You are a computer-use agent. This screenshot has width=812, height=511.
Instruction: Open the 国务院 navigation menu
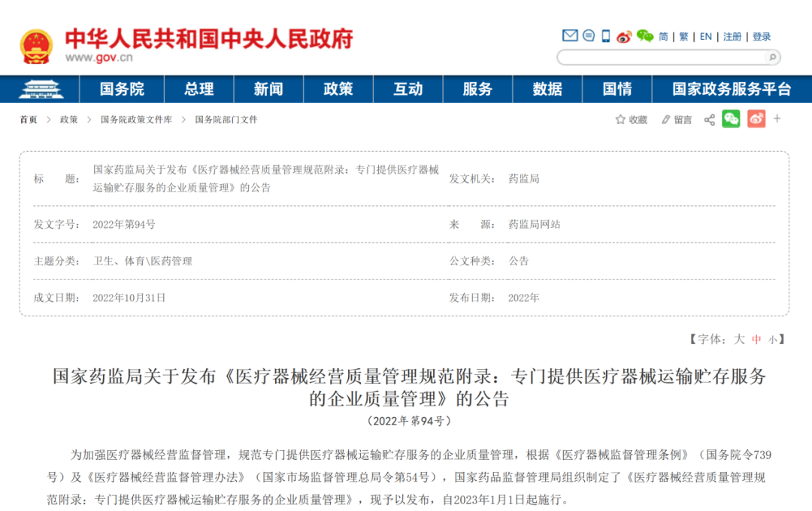[122, 89]
